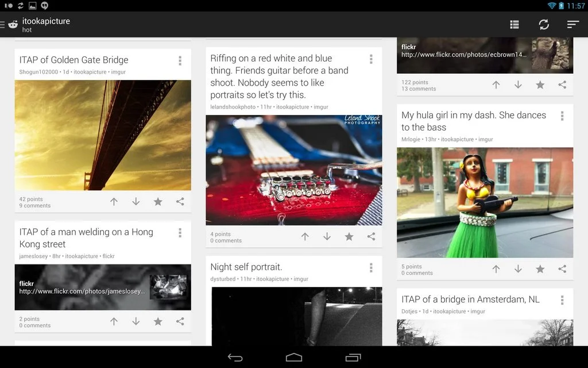This screenshot has width=588, height=368.
Task: Open the jameslosey flickr link
Action: click(103, 287)
